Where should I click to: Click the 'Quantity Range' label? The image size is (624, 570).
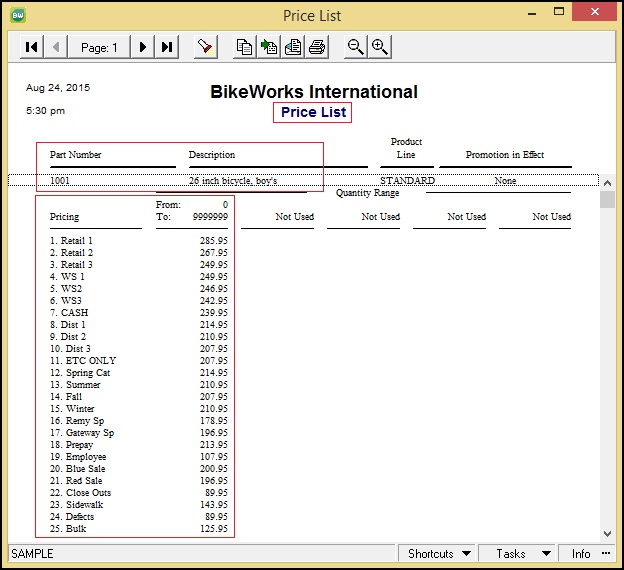click(x=367, y=193)
